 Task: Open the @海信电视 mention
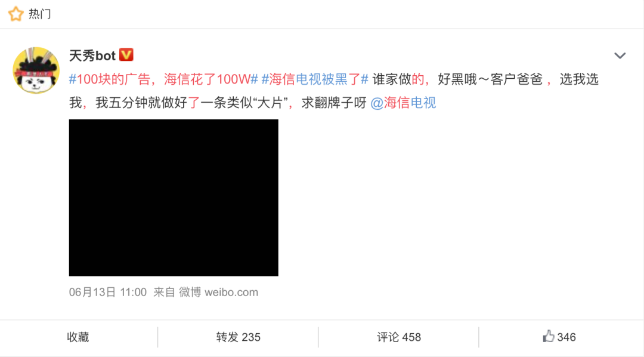(403, 103)
